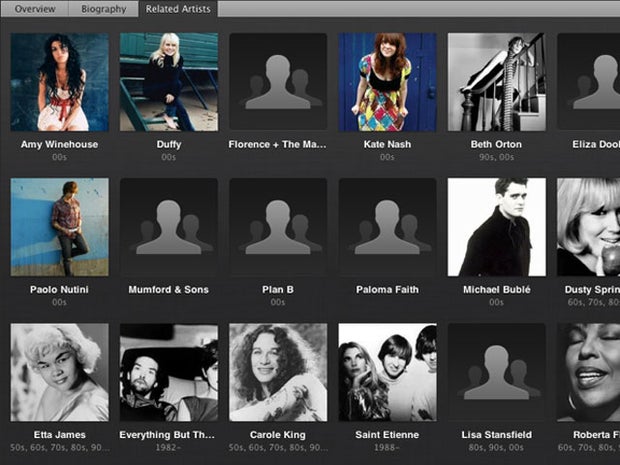This screenshot has height=465, width=620.
Task: Click the Dusty Springfield name text
Action: coord(592,289)
